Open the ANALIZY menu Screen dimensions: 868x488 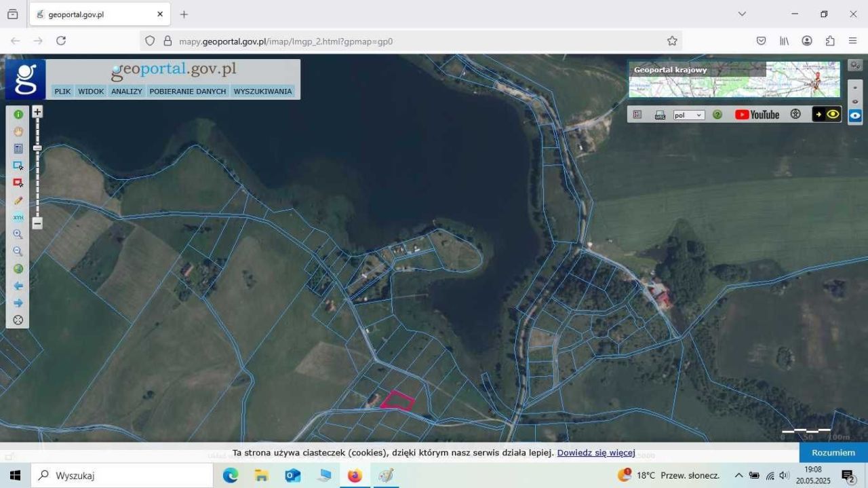(127, 91)
